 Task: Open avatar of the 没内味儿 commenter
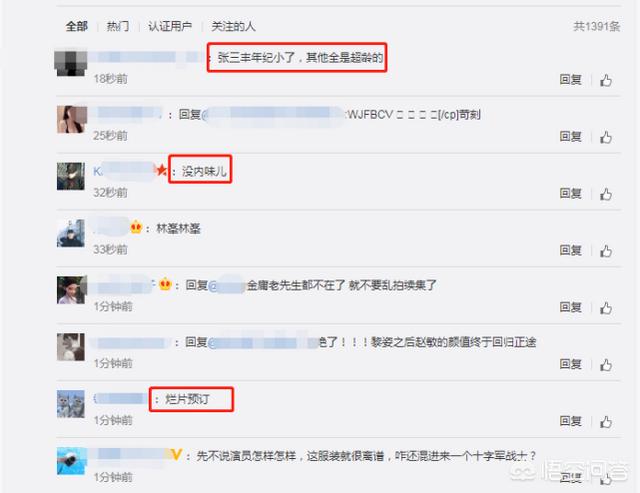(71, 176)
